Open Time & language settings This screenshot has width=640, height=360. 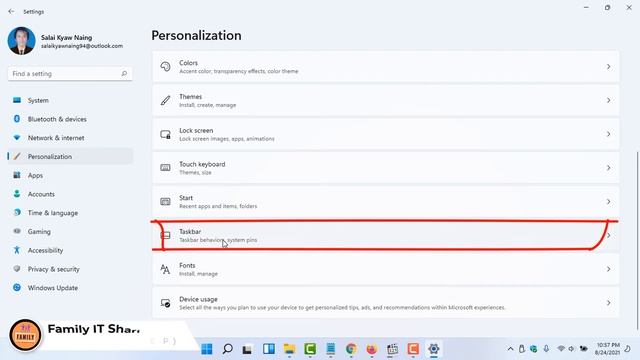point(70,213)
